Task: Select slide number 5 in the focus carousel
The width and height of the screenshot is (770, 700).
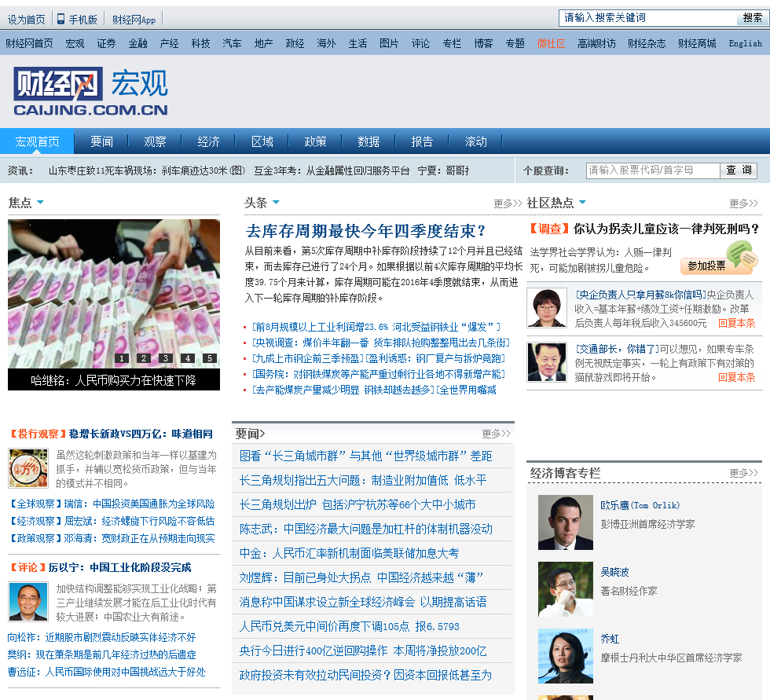Action: click(210, 358)
